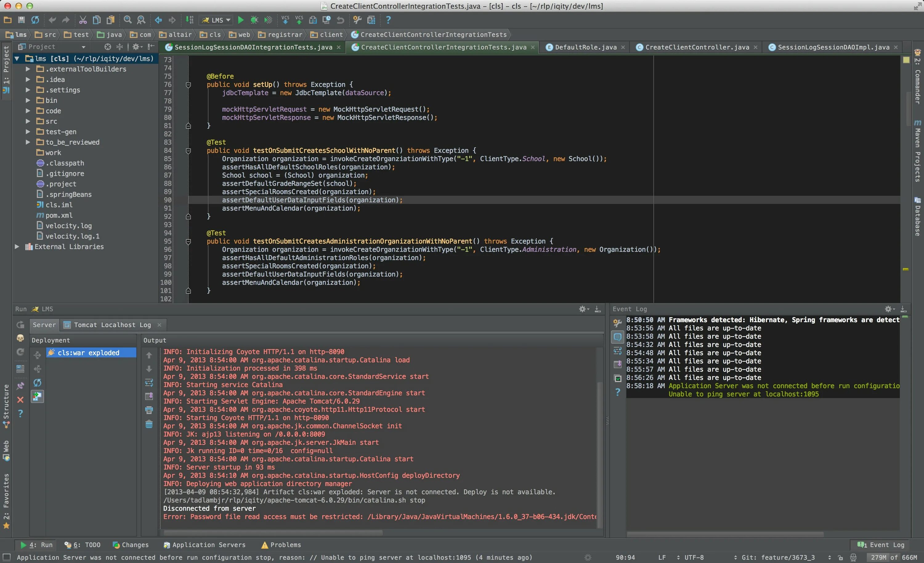Click the green Run button in toolbar

pos(241,20)
